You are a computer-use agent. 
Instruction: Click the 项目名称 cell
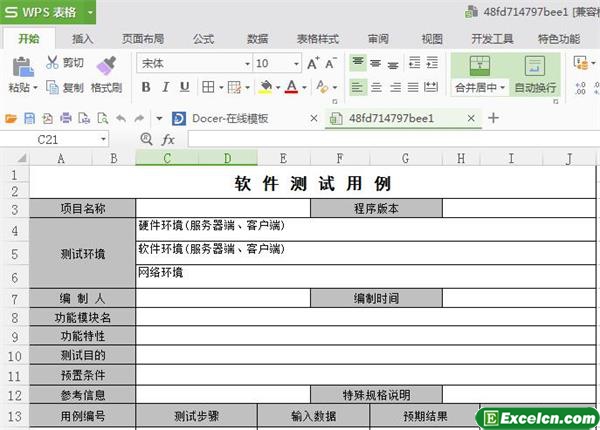pyautogui.click(x=82, y=208)
